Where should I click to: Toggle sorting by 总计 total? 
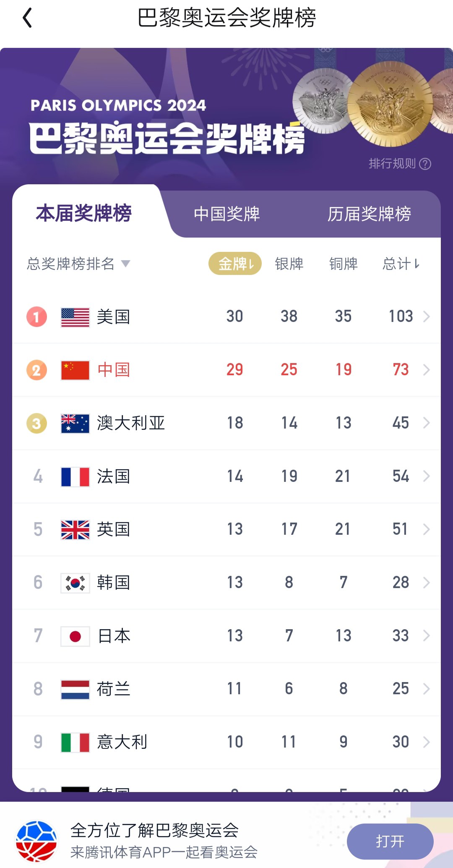401,264
